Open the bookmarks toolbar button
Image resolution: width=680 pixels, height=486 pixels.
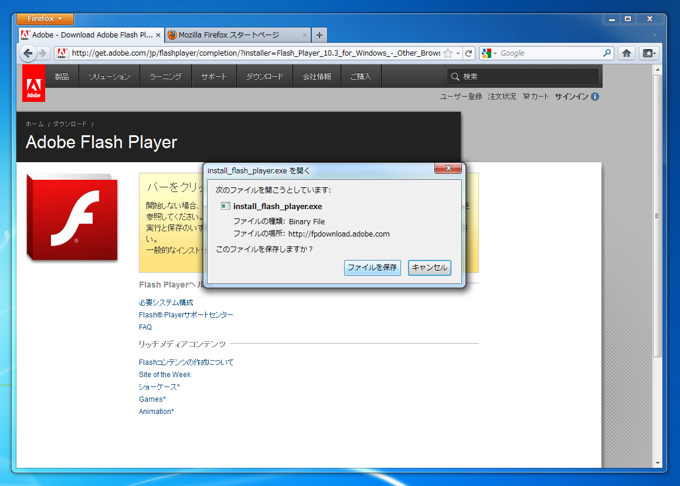(x=649, y=53)
